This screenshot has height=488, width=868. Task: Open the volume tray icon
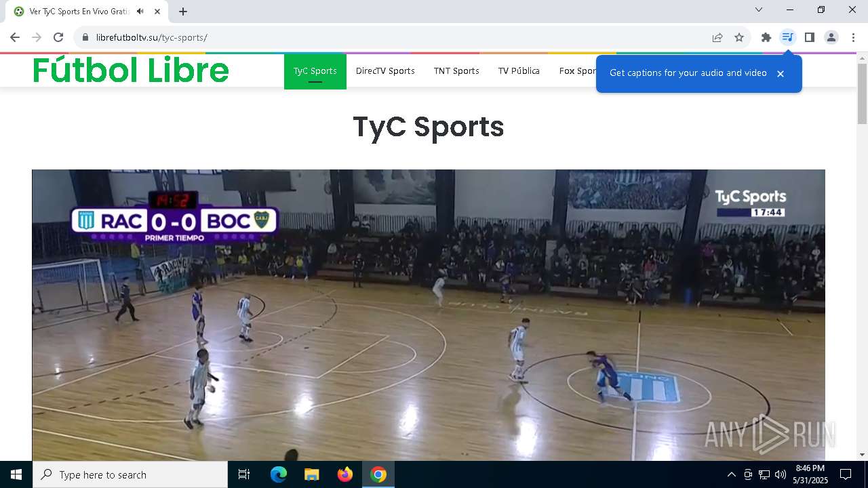click(781, 474)
